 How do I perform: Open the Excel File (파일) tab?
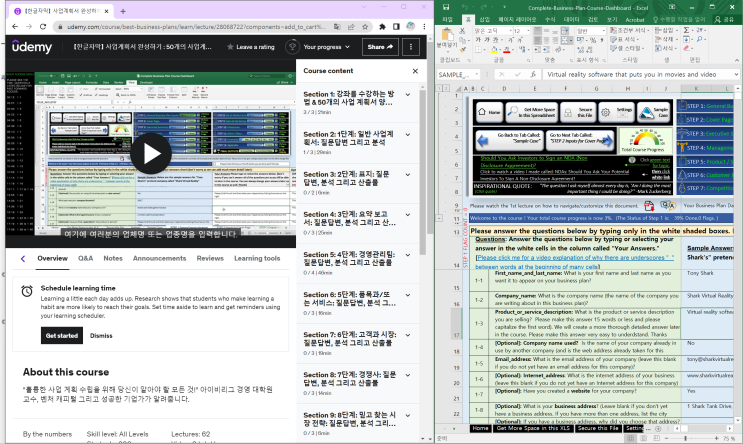(447, 19)
